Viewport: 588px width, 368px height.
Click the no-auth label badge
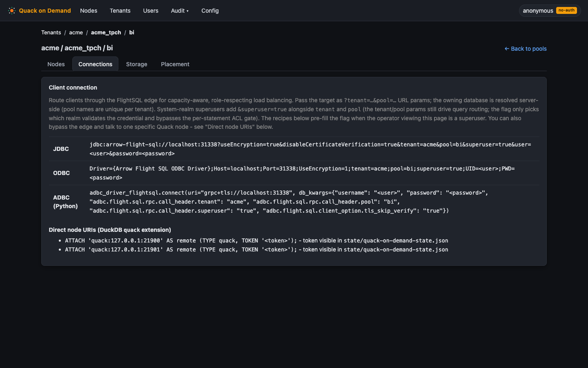pyautogui.click(x=566, y=10)
